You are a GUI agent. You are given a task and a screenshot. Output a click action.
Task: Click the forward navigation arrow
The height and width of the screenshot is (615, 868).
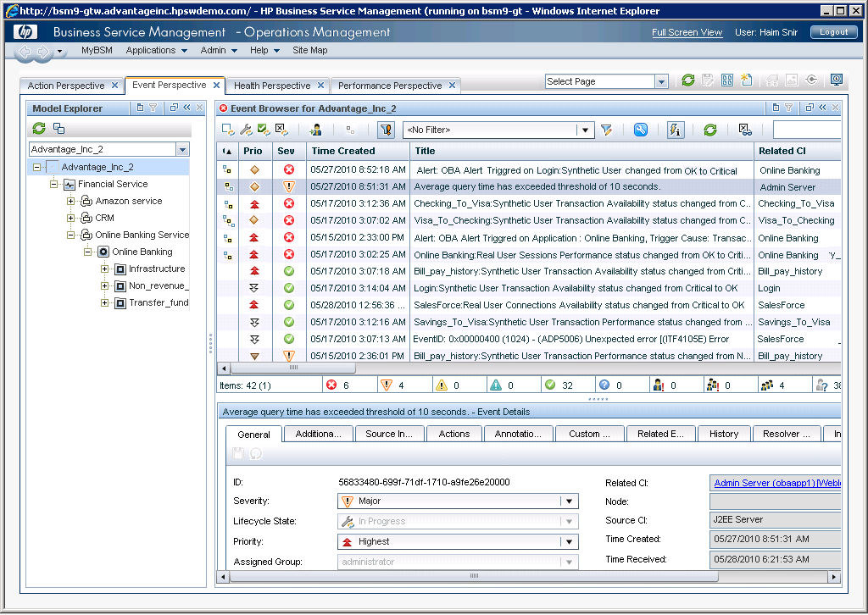click(43, 52)
